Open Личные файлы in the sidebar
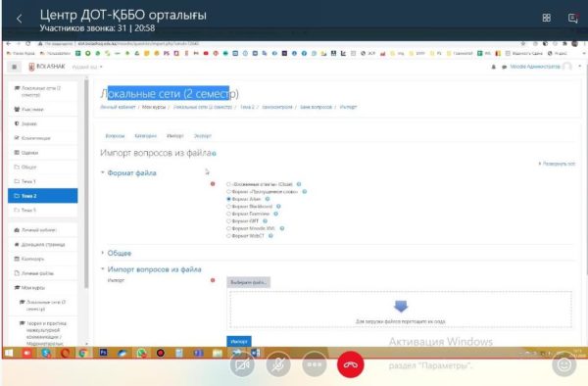The height and width of the screenshot is (386, 588). click(x=43, y=273)
